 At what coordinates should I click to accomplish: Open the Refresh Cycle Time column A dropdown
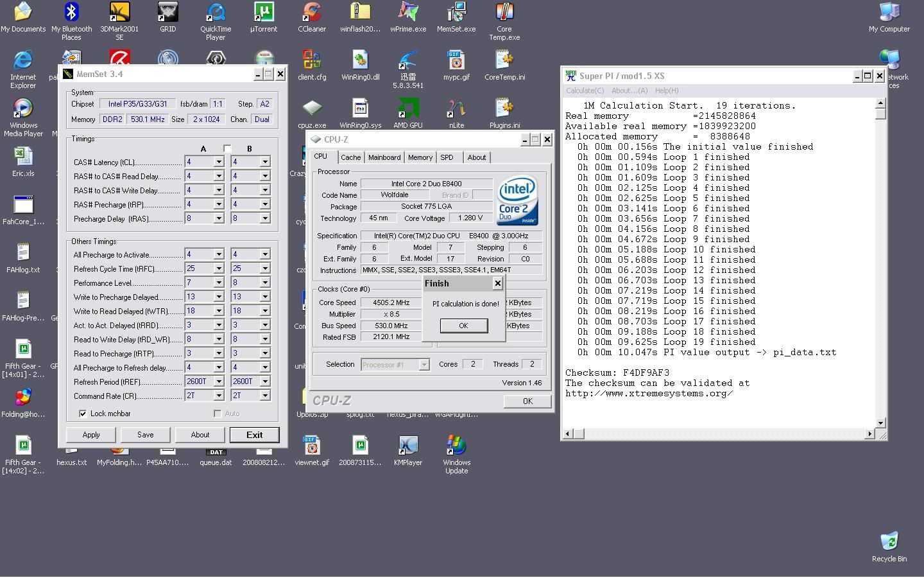click(218, 268)
